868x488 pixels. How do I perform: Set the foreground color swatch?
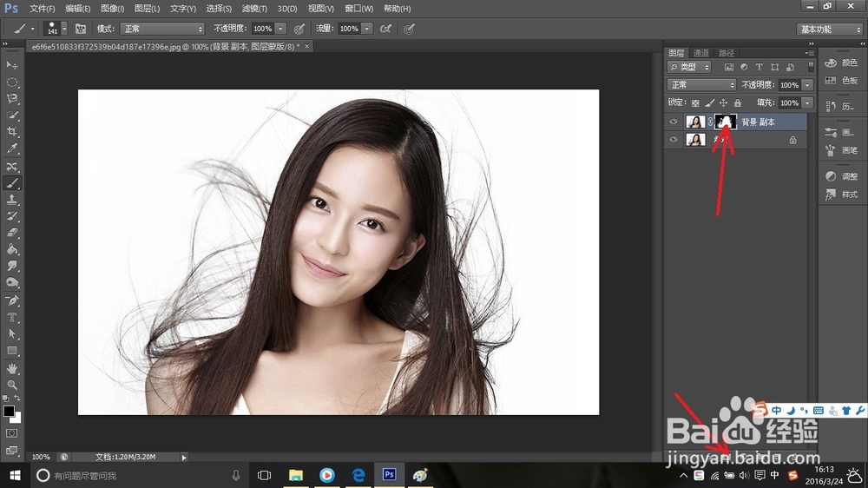point(9,411)
